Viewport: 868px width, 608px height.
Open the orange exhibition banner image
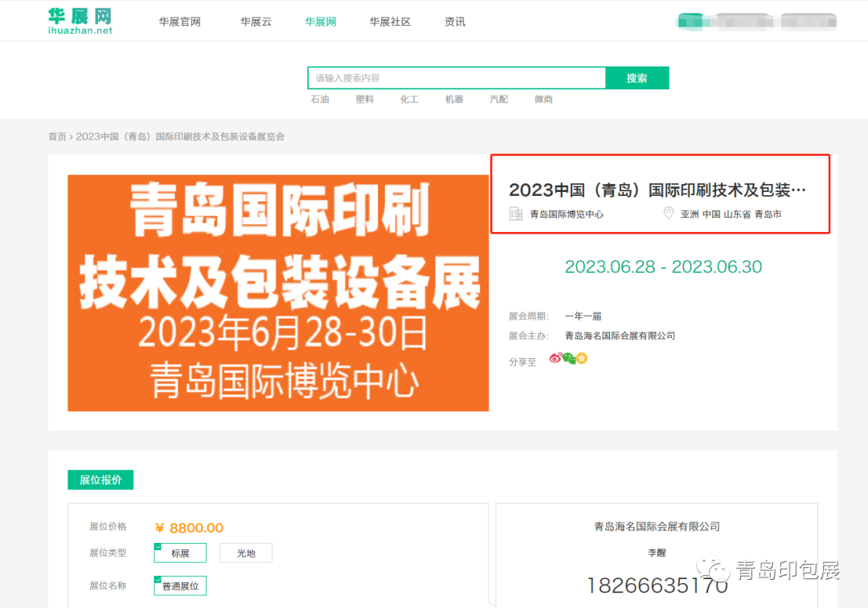pos(278,292)
